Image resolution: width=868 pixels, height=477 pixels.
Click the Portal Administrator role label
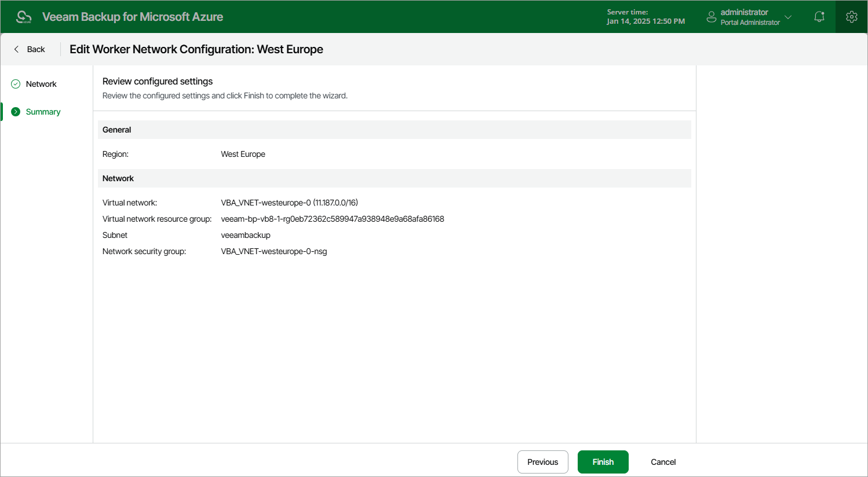click(750, 23)
